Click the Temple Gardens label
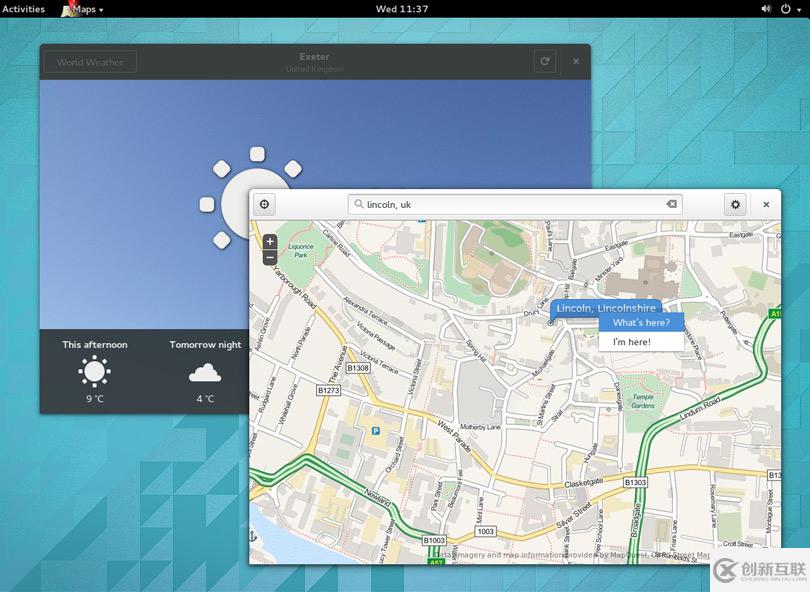The width and height of the screenshot is (810, 592). [643, 401]
